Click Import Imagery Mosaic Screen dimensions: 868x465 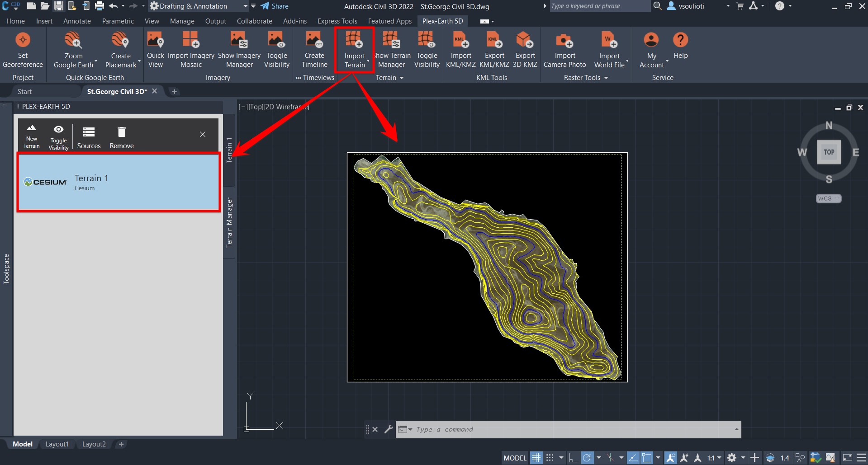[191, 50]
